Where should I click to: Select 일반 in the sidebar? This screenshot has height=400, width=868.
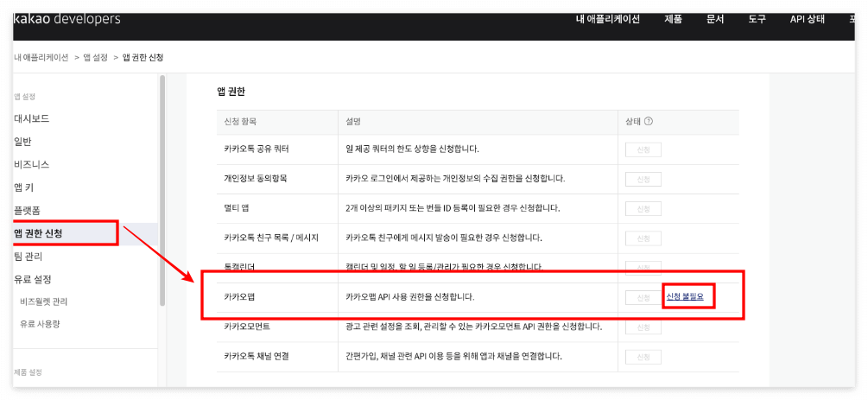click(x=22, y=142)
